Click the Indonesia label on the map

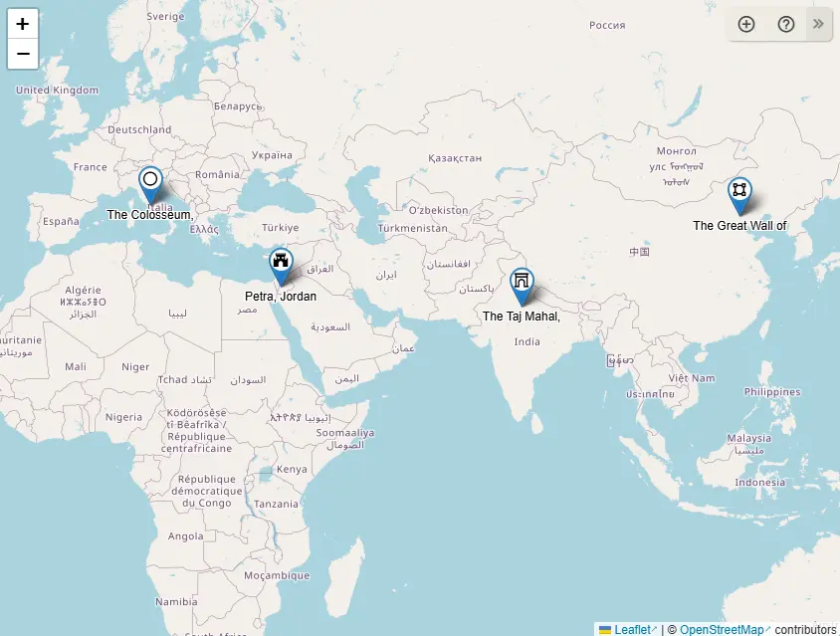coord(759,483)
